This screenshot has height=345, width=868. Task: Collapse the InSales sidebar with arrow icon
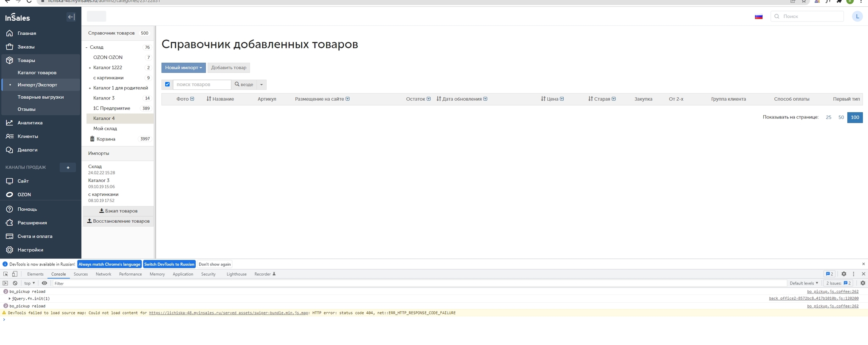pyautogui.click(x=71, y=17)
